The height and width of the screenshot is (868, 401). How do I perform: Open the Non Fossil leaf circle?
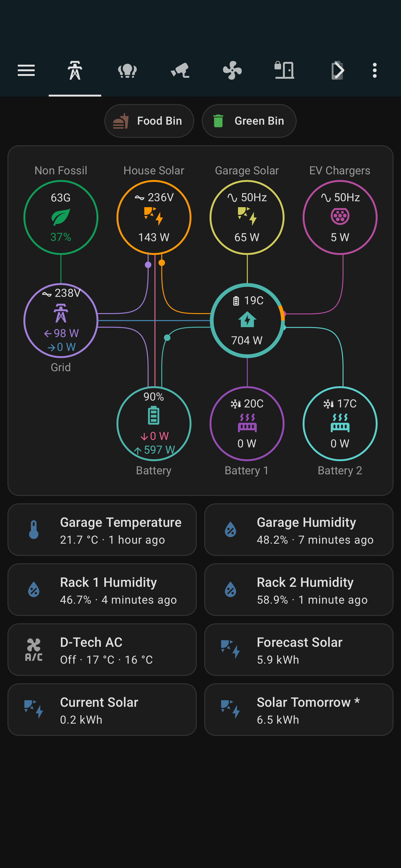pyautogui.click(x=61, y=217)
